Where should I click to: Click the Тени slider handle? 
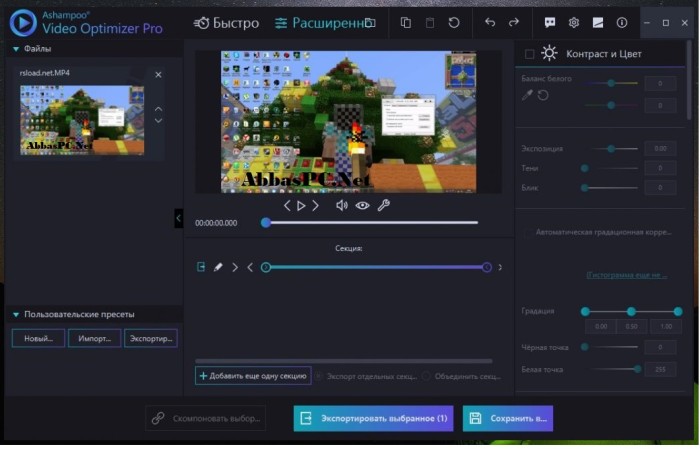tap(584, 168)
